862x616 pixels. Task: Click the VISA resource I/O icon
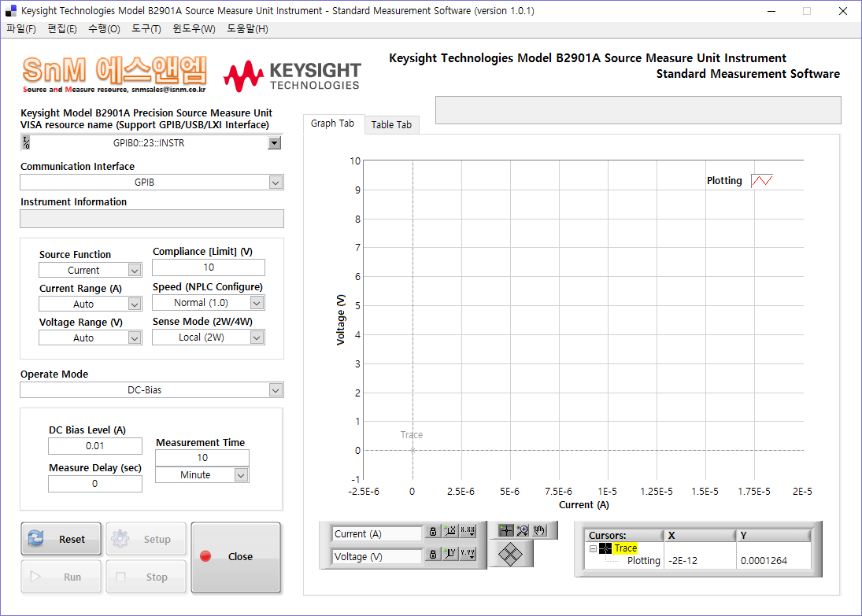26,143
